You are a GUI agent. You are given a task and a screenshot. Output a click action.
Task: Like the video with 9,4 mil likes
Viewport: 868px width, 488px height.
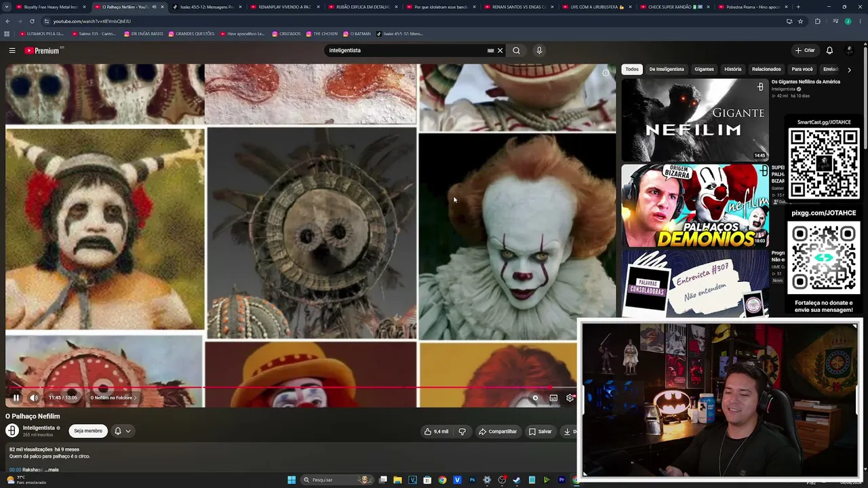pyautogui.click(x=436, y=431)
